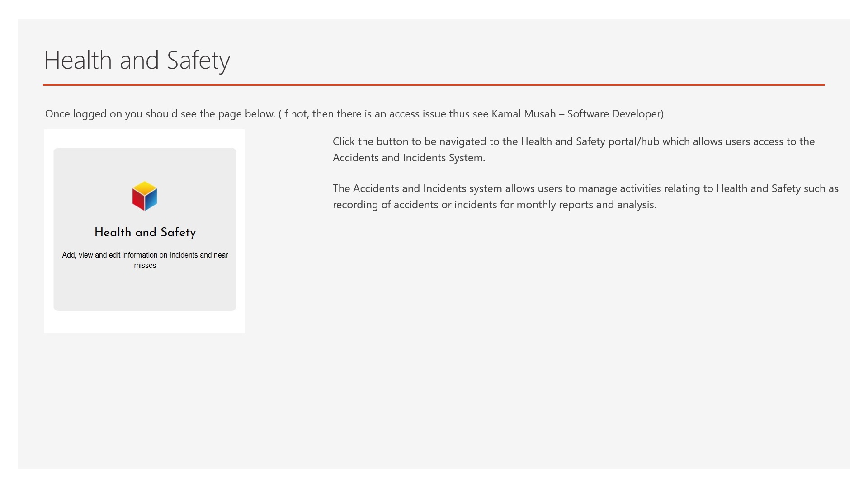Select the Health and Safety page heading
This screenshot has width=868, height=488.
click(x=137, y=59)
